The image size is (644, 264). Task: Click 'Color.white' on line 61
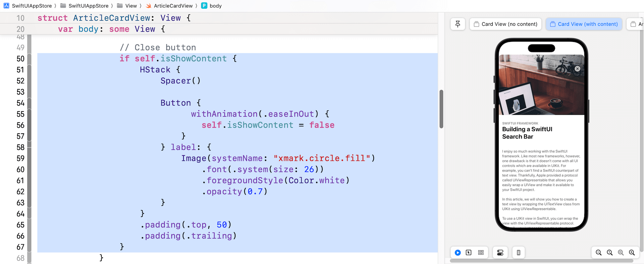pos(317,181)
